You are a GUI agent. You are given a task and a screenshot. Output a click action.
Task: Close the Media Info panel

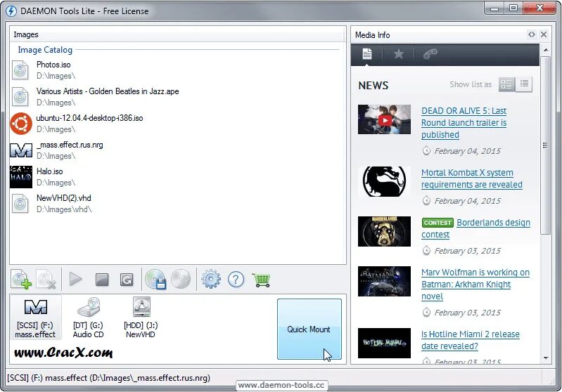(x=544, y=34)
